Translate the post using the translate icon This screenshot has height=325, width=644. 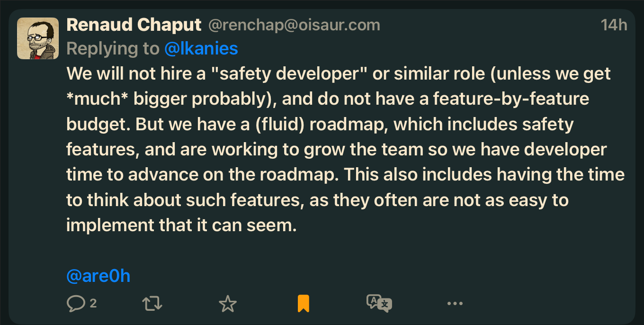point(379,304)
